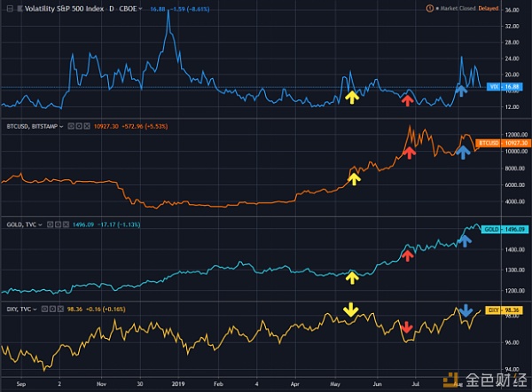Open settings for the GOLD series
Screen dimensions: 532x392
(x=58, y=224)
